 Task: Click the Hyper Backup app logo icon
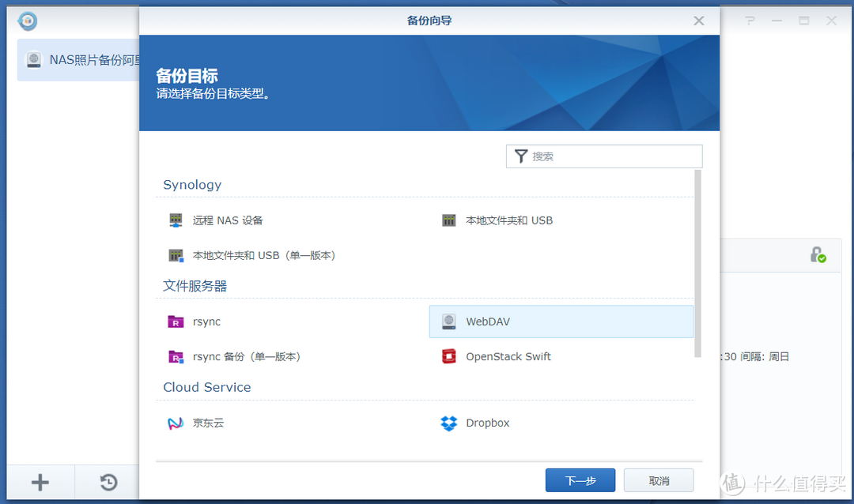(x=27, y=21)
